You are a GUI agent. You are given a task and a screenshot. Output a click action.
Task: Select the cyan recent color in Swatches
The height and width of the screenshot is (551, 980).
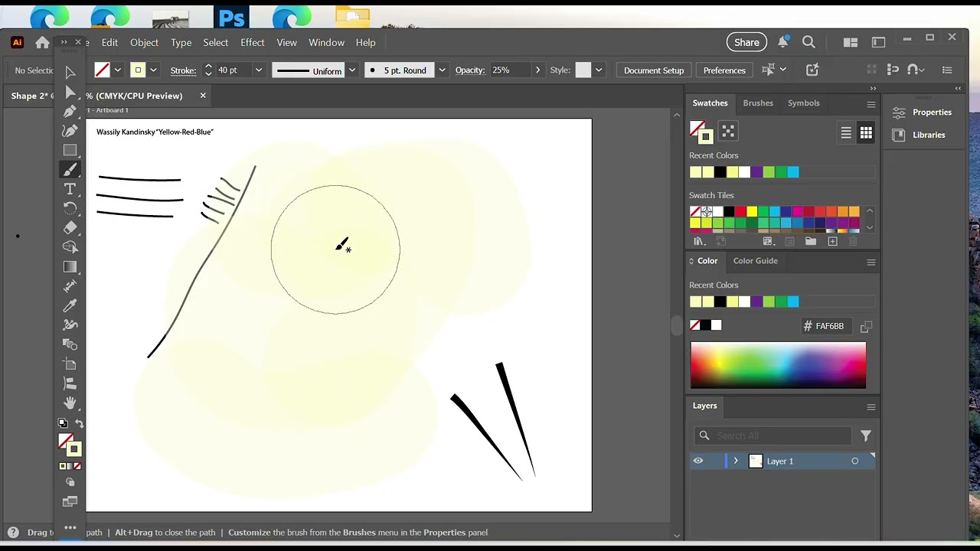click(x=793, y=172)
